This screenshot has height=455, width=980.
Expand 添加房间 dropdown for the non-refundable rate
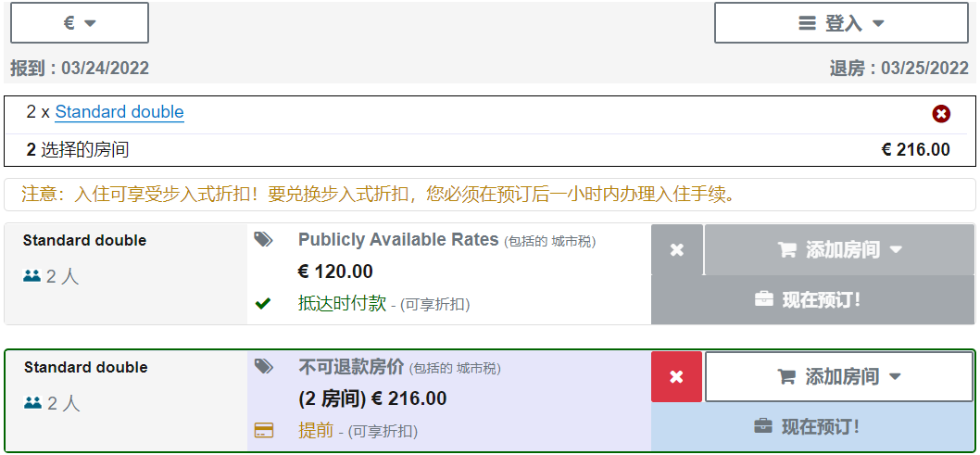[x=839, y=376]
